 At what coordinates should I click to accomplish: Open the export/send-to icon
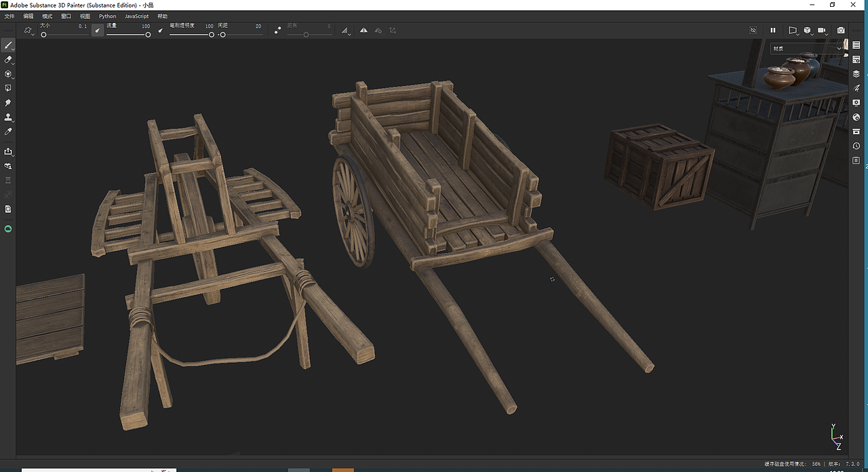click(x=8, y=151)
